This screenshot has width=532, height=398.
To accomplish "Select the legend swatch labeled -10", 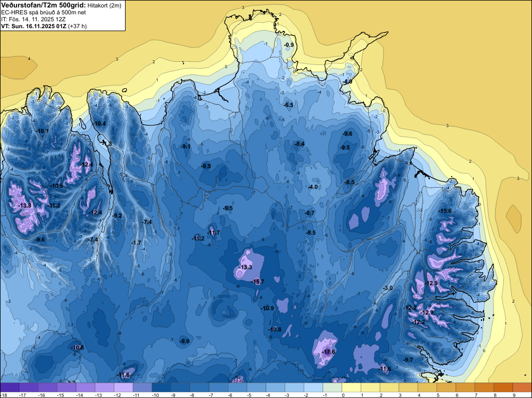I will pyautogui.click(x=162, y=387).
